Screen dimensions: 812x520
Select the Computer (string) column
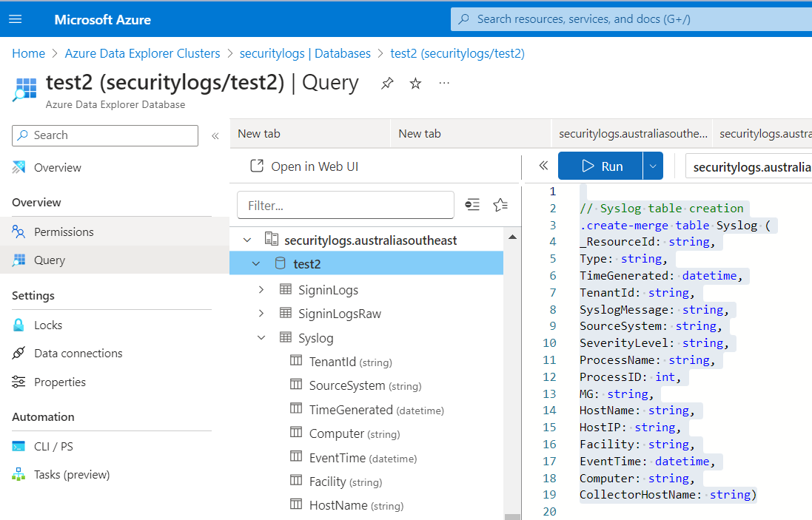pyautogui.click(x=355, y=433)
